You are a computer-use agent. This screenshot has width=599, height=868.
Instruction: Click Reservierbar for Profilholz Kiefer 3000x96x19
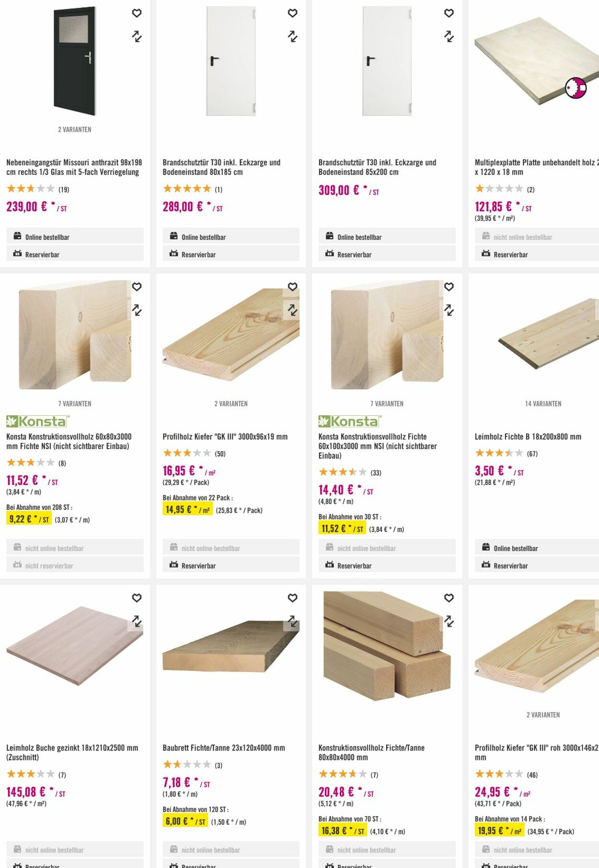[x=198, y=566]
